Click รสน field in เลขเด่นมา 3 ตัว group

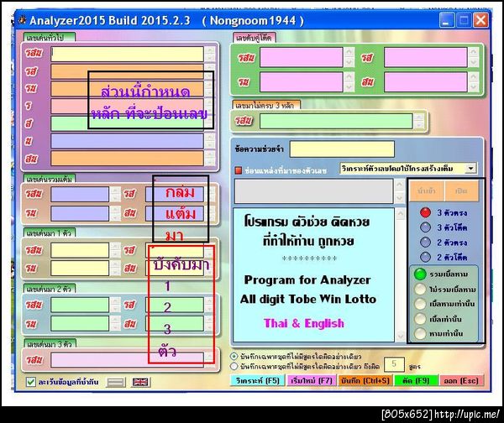(128, 360)
